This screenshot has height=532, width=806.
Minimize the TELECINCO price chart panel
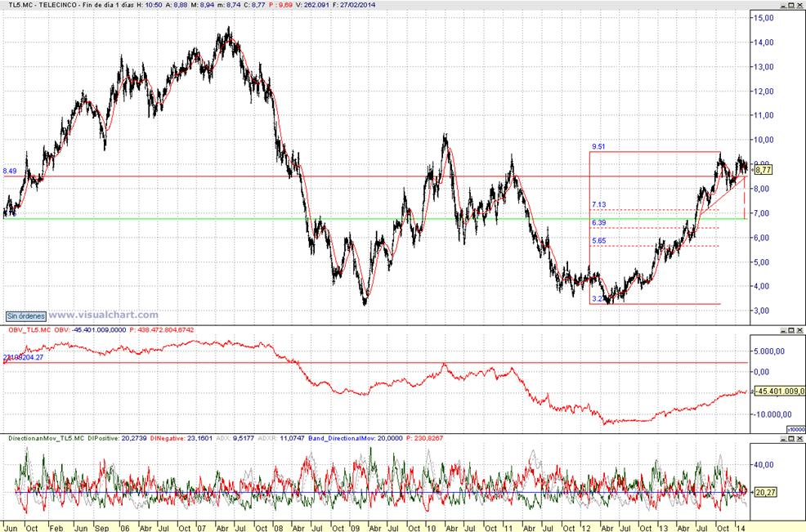pos(783,5)
